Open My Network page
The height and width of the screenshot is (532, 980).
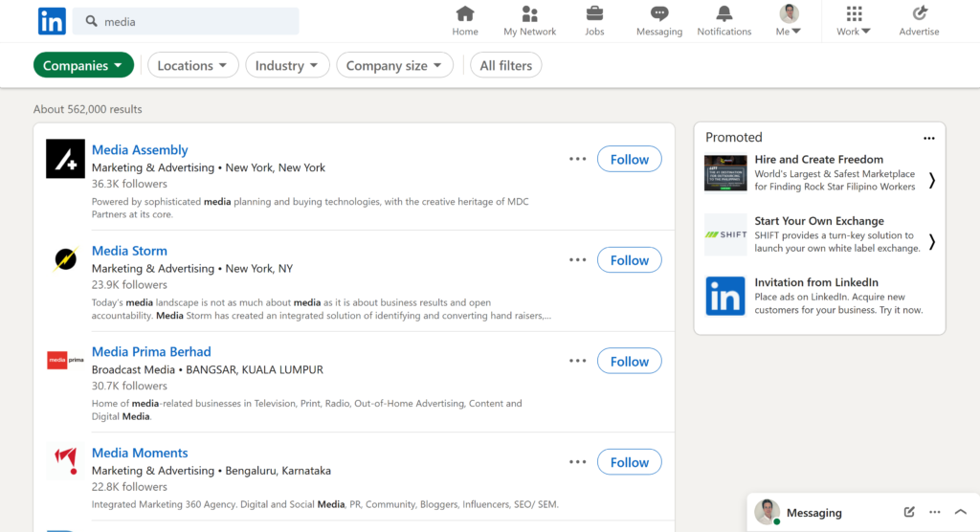[529, 21]
